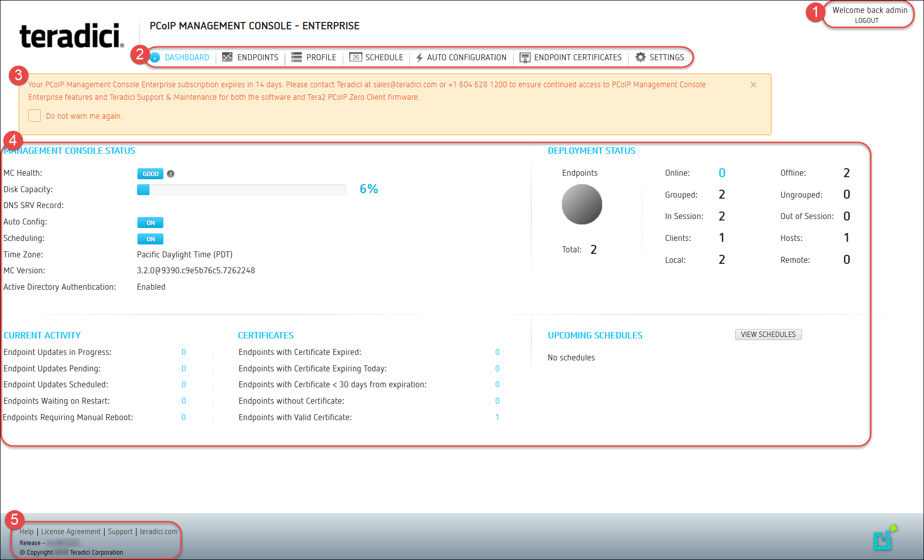Click the LOGOUT link
The height and width of the screenshot is (560, 924).
867,20
